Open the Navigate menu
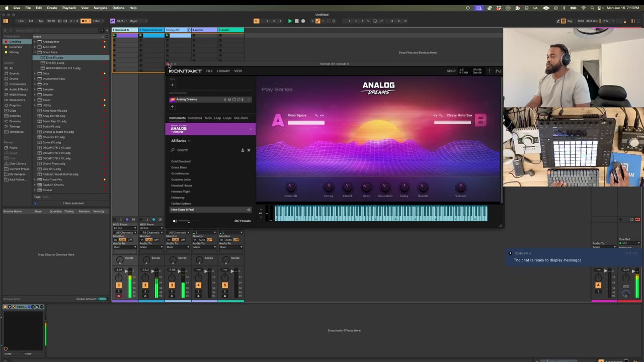 click(x=100, y=8)
